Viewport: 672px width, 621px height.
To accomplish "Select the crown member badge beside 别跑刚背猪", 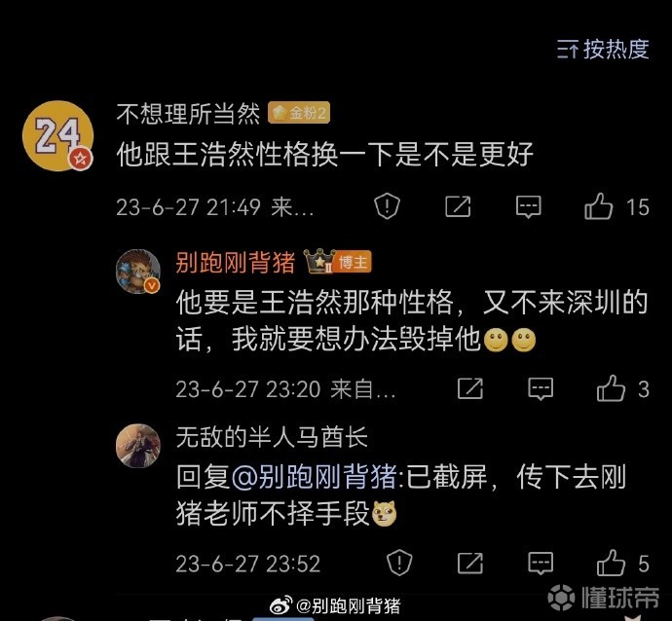I will click(319, 261).
